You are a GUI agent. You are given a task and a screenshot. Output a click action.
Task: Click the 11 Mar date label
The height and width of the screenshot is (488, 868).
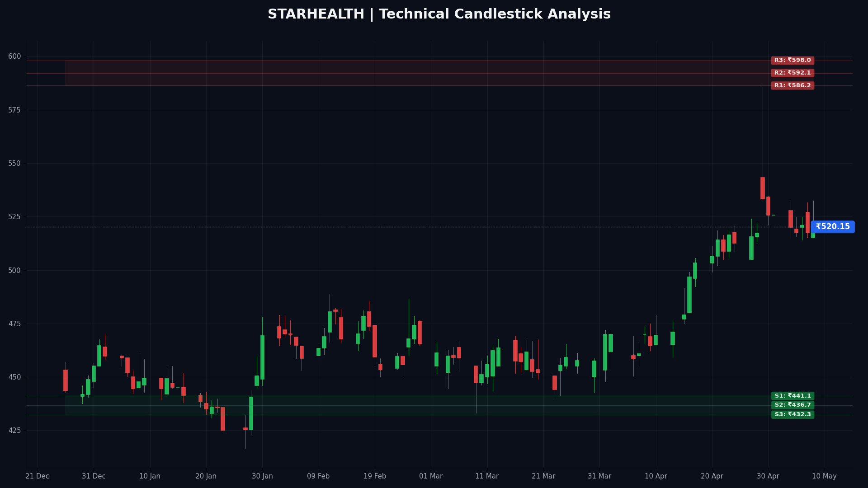pyautogui.click(x=487, y=476)
